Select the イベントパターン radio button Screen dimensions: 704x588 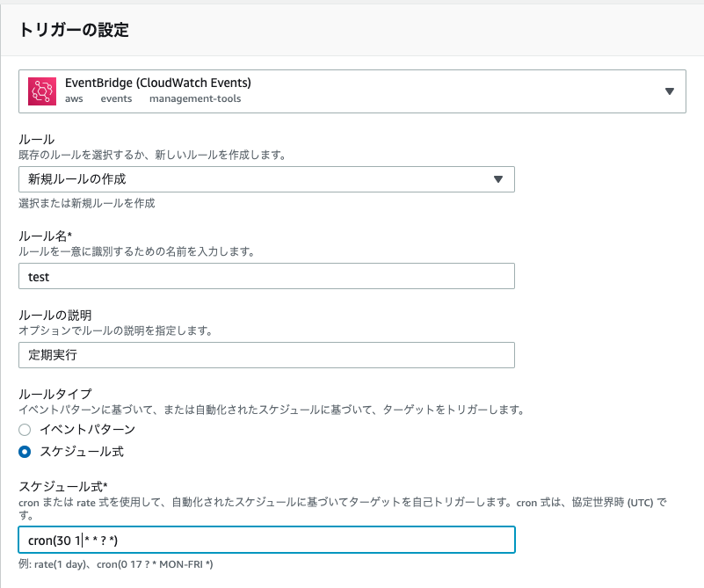[25, 430]
